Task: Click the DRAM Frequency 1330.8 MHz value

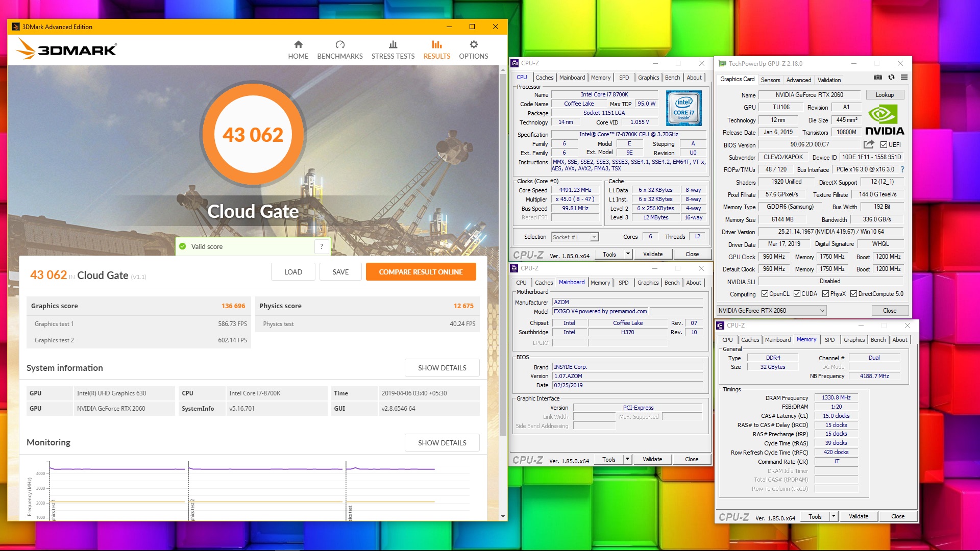Action: pos(836,397)
